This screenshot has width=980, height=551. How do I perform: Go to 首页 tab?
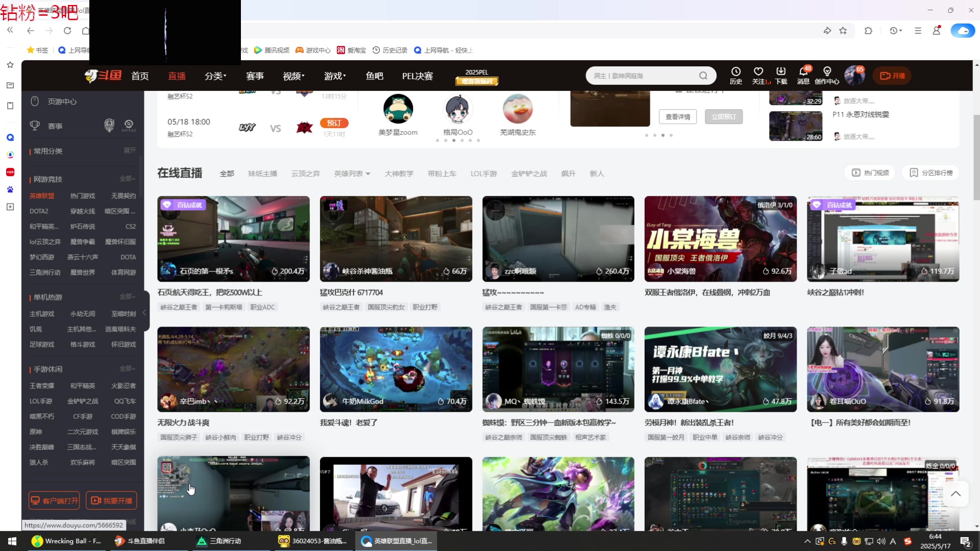pyautogui.click(x=140, y=76)
